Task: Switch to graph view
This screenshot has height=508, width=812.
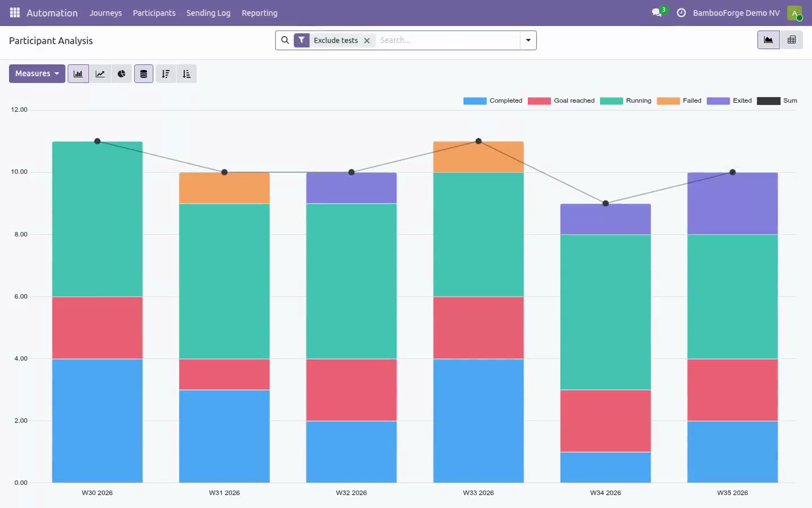Action: (x=768, y=40)
